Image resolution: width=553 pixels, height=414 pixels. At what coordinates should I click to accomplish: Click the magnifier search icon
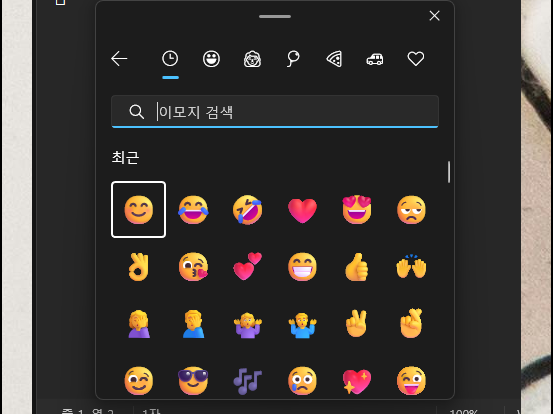(136, 112)
